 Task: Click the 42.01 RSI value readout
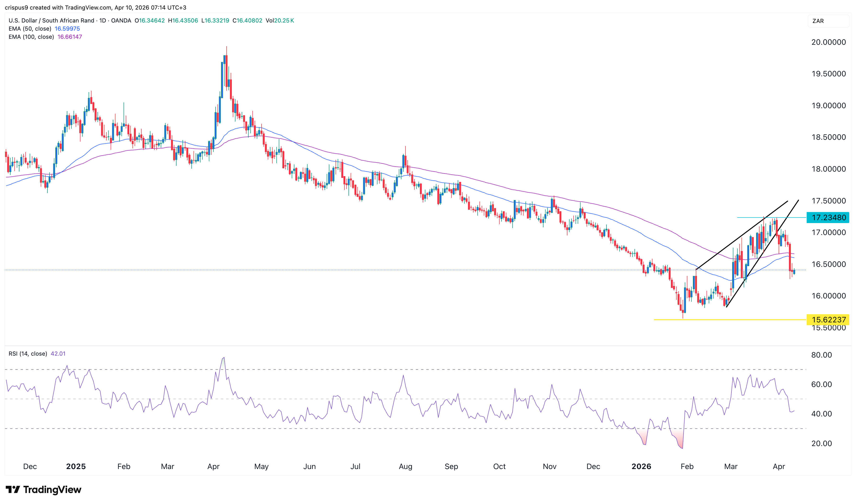click(x=58, y=353)
